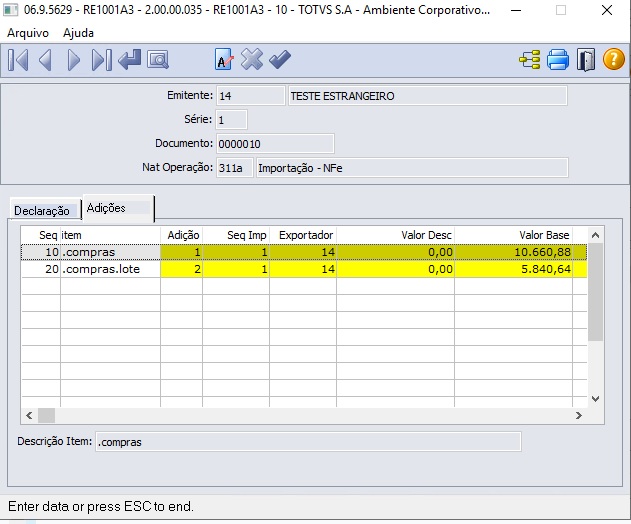
Task: Click the Seq column header
Action: pyautogui.click(x=41, y=235)
